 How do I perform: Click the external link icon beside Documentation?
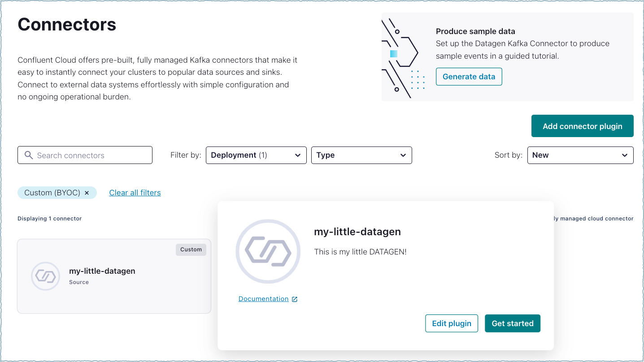click(295, 299)
